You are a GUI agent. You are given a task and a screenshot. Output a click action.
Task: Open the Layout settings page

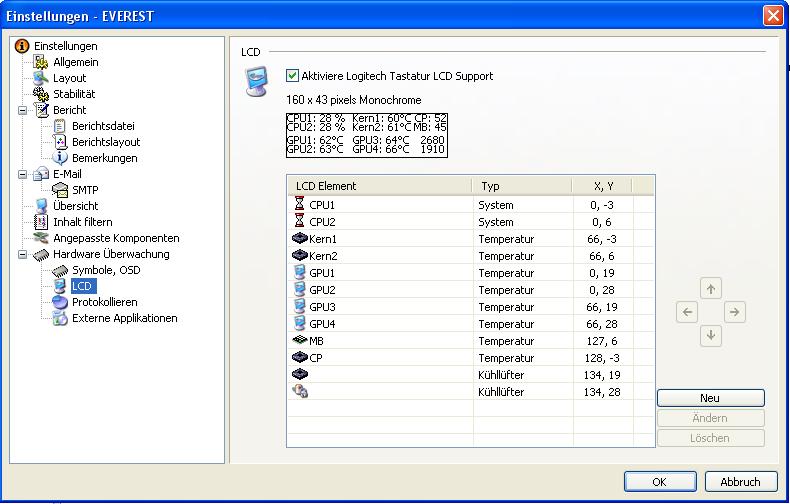coord(70,78)
